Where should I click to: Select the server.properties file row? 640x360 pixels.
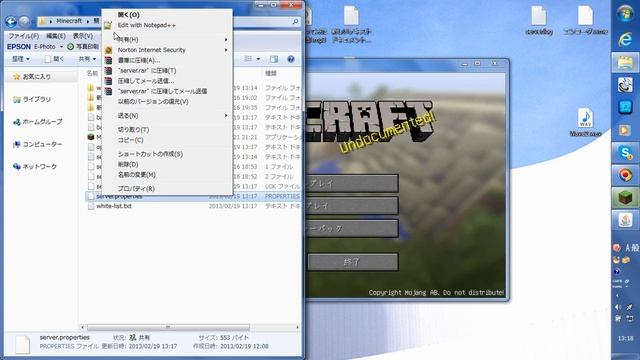(194, 197)
